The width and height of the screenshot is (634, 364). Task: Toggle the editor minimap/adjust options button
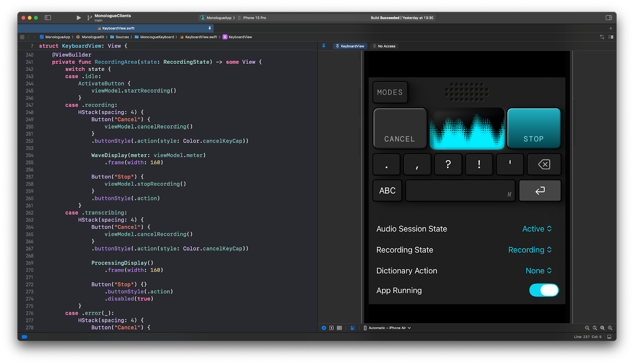[611, 37]
